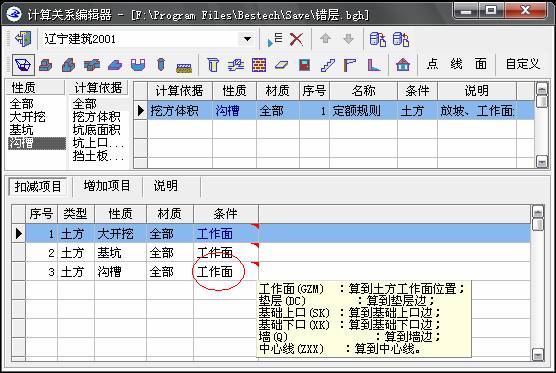
Task: Click the exit door icon
Action: pyautogui.click(x=23, y=39)
